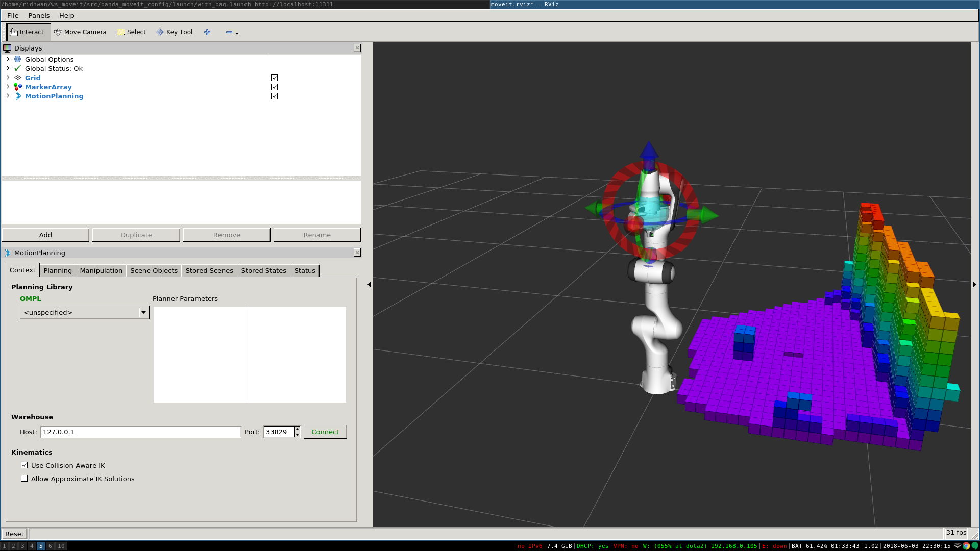Screen dimensions: 980x551
Task: Click the Global Options gear icon
Action: coord(18,59)
